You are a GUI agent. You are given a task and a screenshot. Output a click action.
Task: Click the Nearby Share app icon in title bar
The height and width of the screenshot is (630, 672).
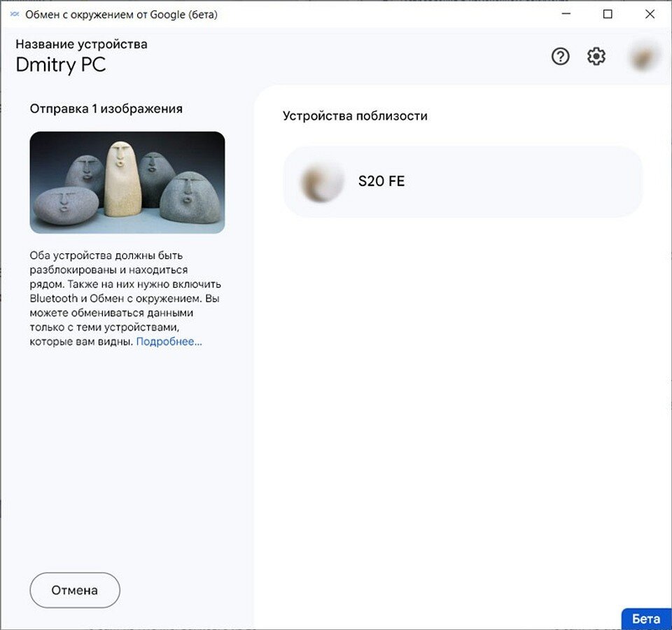click(15, 14)
